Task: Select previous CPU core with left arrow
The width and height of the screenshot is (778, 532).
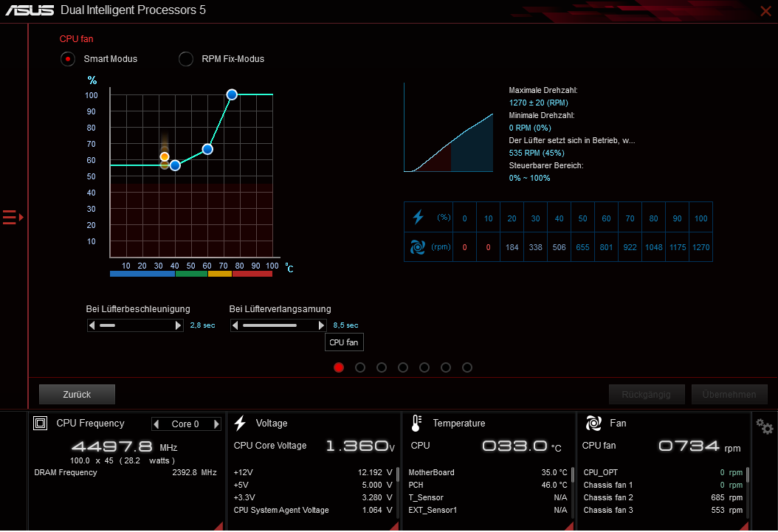Action: pyautogui.click(x=156, y=424)
